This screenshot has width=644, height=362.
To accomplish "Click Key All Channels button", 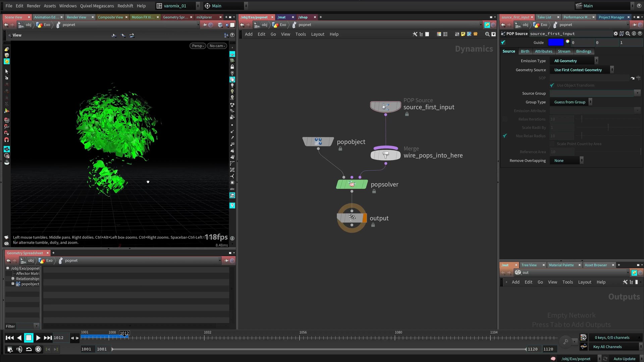I will pos(607,347).
